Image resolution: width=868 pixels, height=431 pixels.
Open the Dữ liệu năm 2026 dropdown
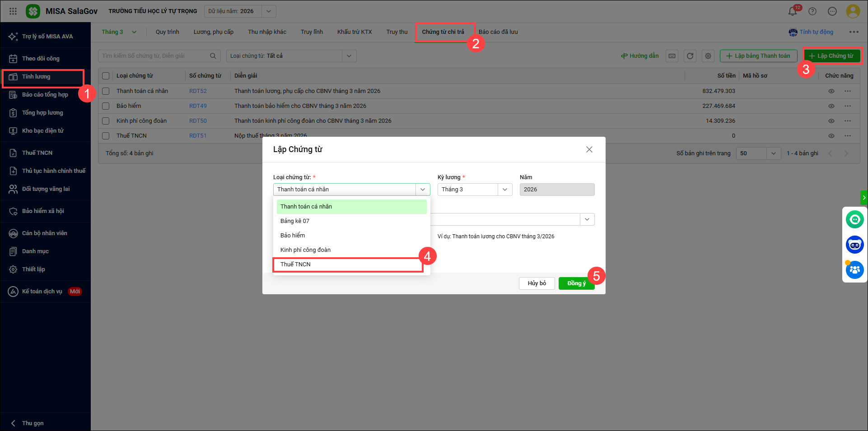pos(268,11)
